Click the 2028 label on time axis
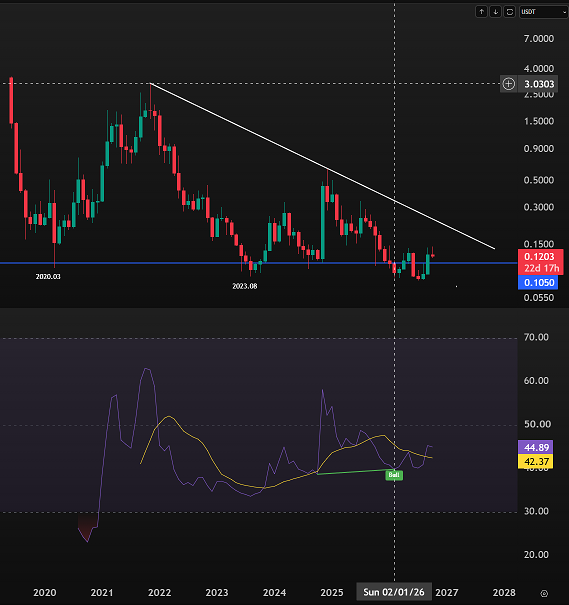The height and width of the screenshot is (605, 569). 504,593
